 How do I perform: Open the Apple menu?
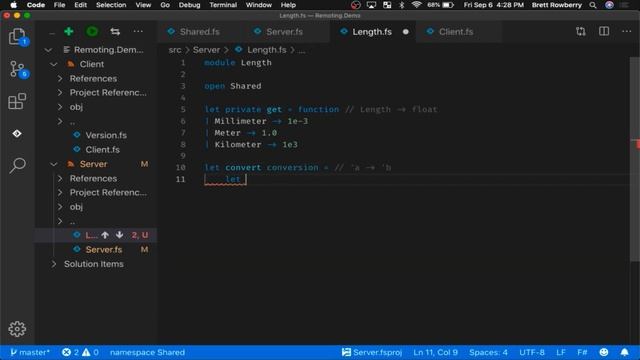pyautogui.click(x=13, y=5)
